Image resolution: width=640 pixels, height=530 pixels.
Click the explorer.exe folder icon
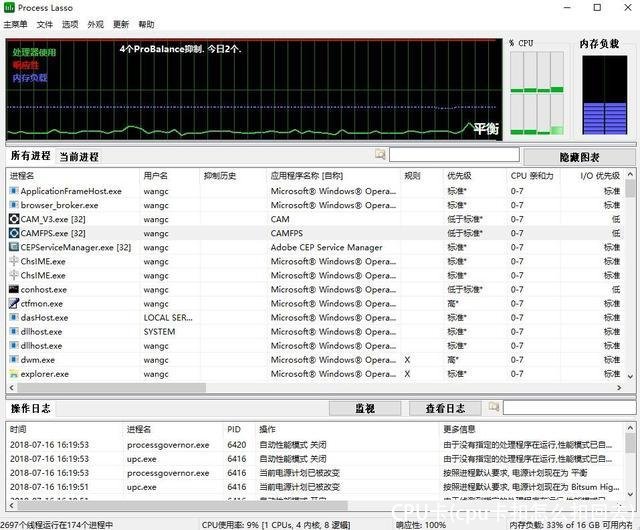point(14,374)
